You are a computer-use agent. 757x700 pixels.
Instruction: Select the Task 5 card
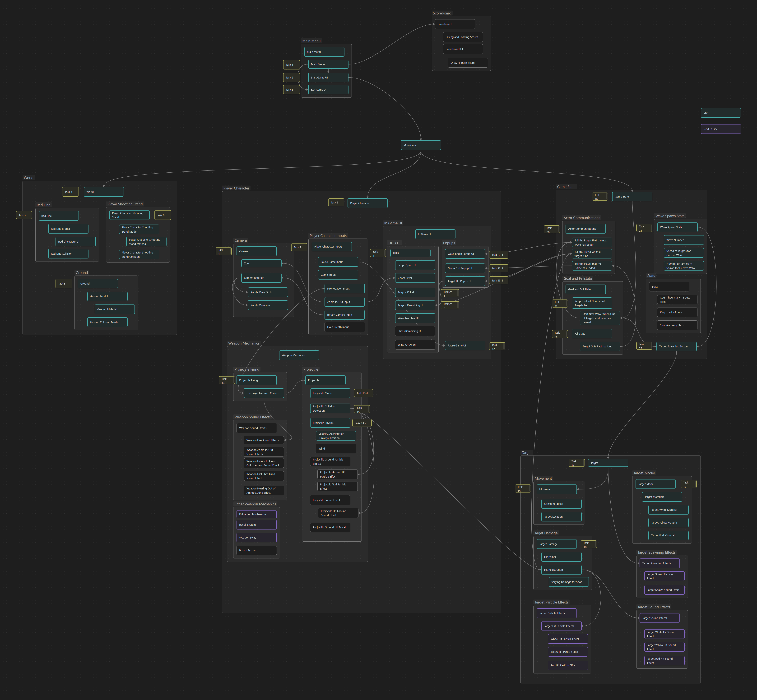pyautogui.click(x=64, y=284)
